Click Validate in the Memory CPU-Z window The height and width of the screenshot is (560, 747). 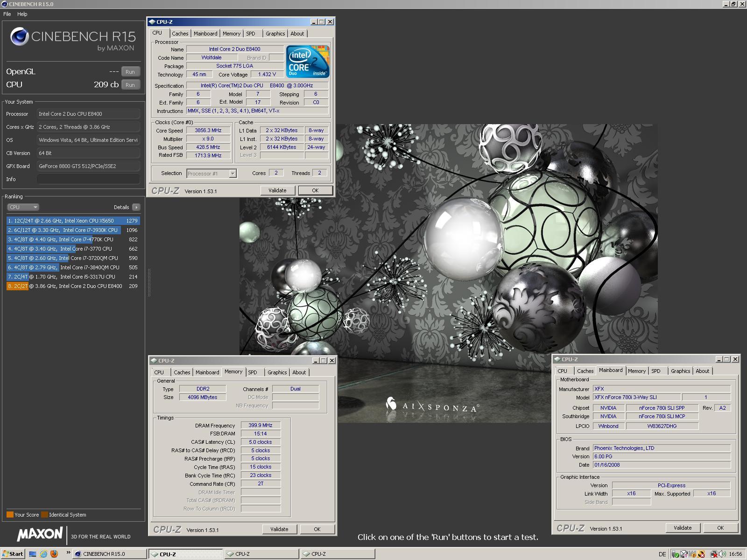(279, 529)
